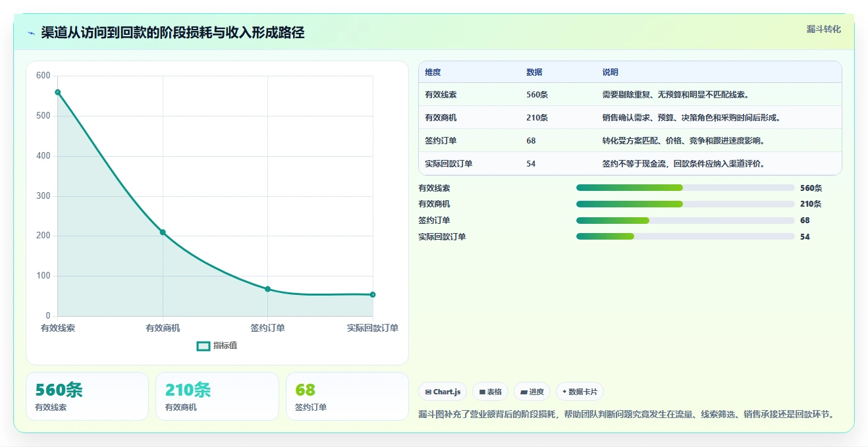Click the 实际回款订单 progress bar

pyautogui.click(x=685, y=236)
